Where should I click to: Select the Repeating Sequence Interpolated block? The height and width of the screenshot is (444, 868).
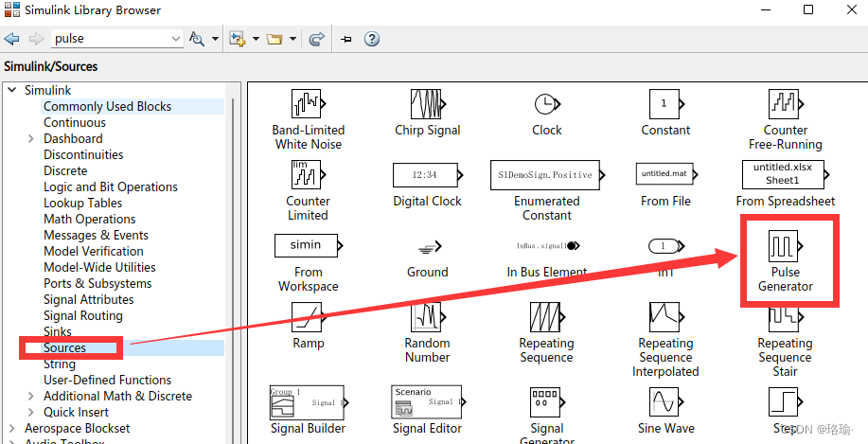[667, 316]
